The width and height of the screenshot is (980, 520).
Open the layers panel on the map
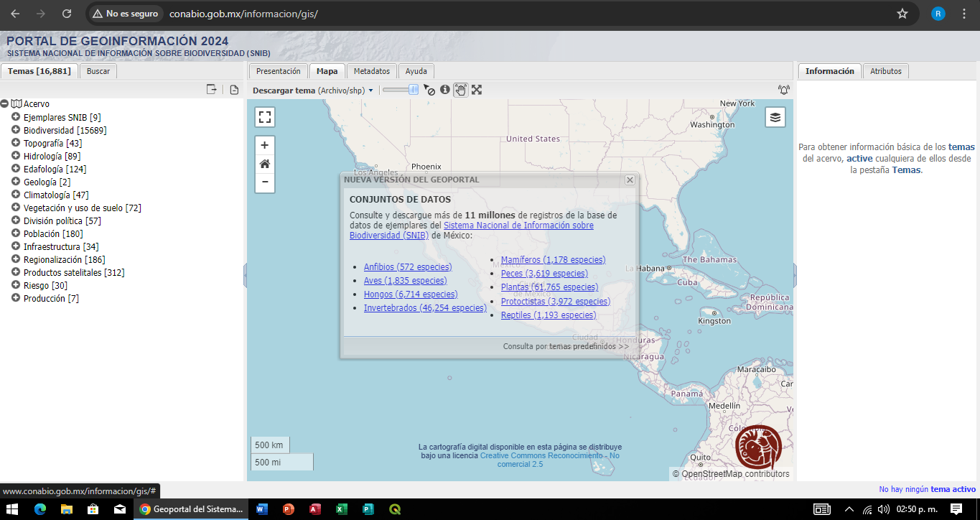coord(775,116)
